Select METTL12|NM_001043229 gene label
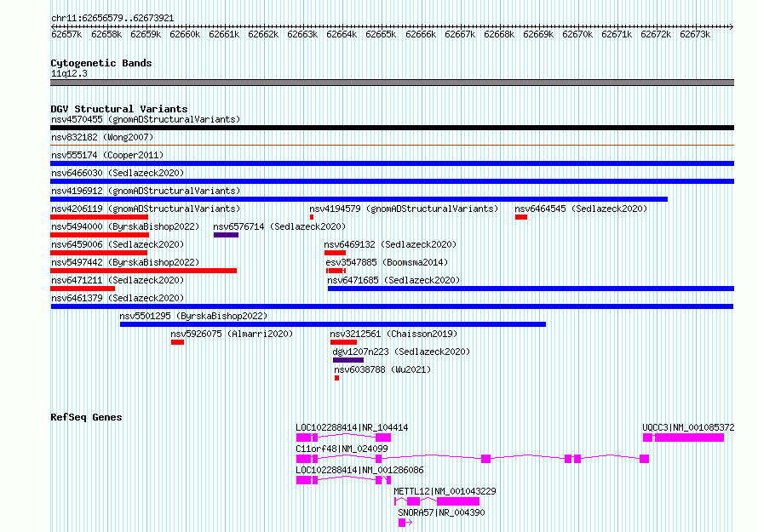This screenshot has width=758, height=532. pos(445,491)
